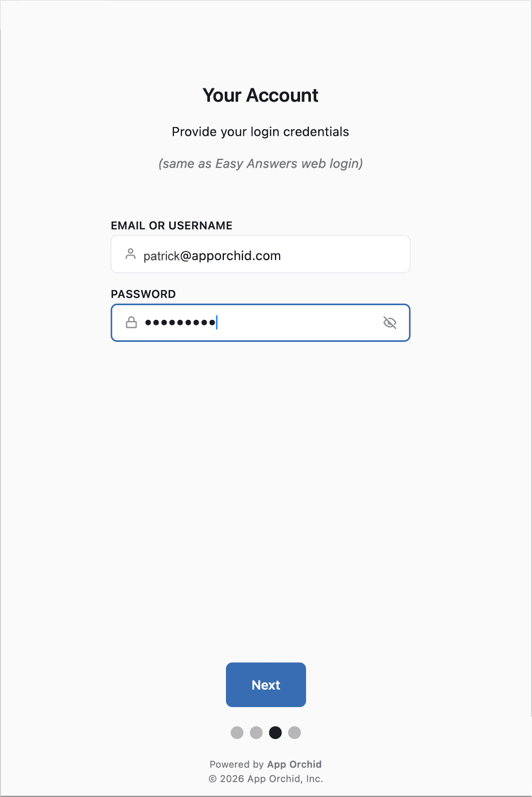Click the person icon in the email field
The height and width of the screenshot is (797, 532).
coord(131,254)
